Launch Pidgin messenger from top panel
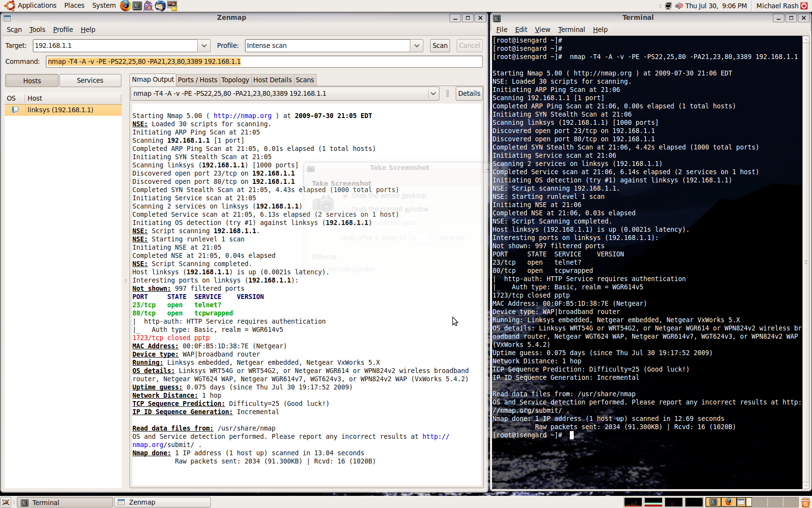812x508 pixels. pos(148,6)
